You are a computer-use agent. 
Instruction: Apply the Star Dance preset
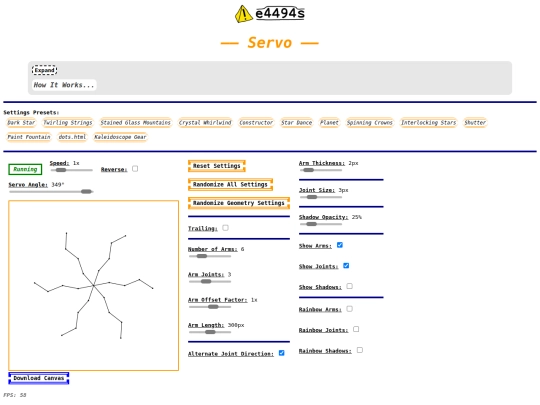pos(297,123)
